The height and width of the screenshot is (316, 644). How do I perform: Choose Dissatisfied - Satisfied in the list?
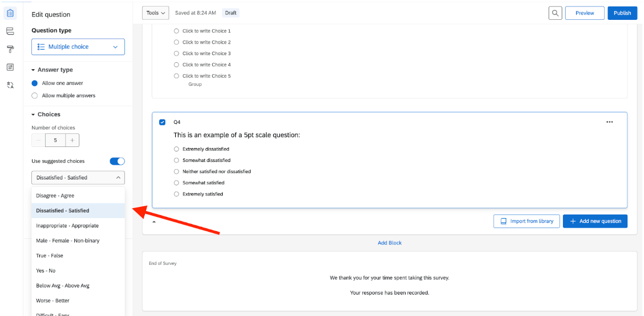click(x=78, y=210)
